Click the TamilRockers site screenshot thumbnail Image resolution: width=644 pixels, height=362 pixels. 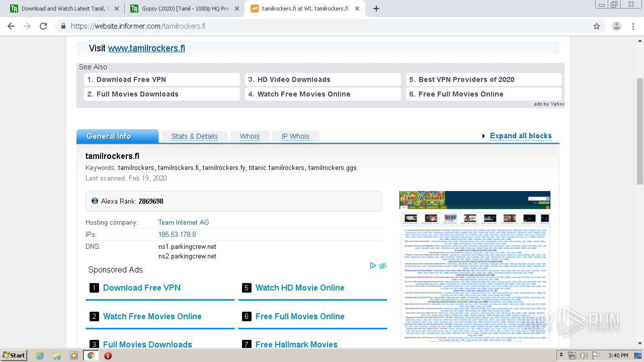(x=474, y=266)
